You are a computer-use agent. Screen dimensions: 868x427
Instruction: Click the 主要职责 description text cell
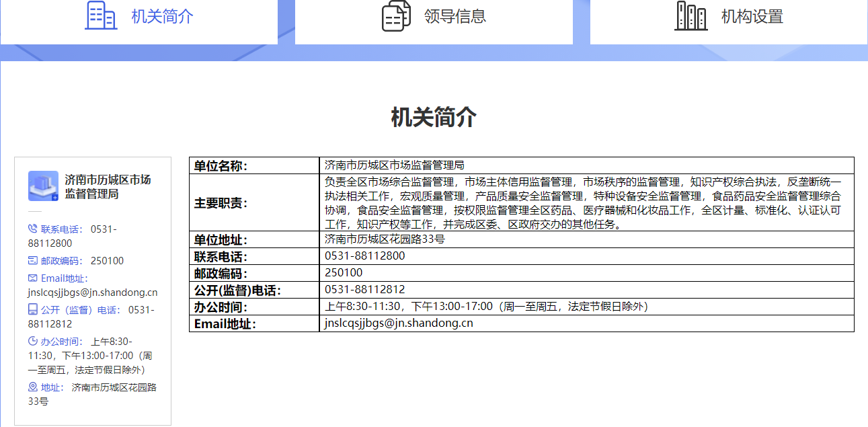[x=582, y=202]
